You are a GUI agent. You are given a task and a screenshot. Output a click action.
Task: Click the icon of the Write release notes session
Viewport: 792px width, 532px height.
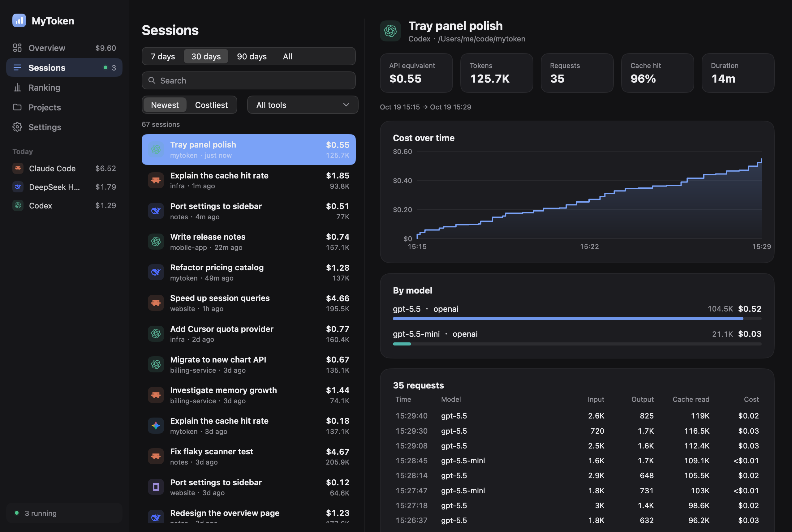[156, 242]
